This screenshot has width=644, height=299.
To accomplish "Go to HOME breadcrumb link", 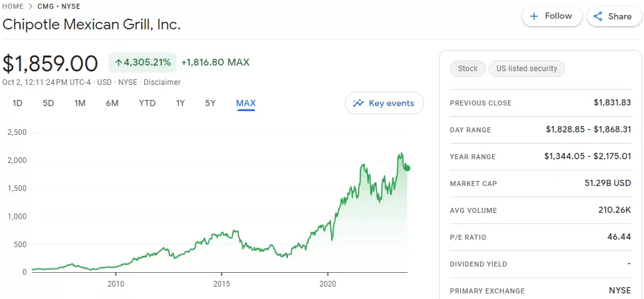I will point(13,6).
